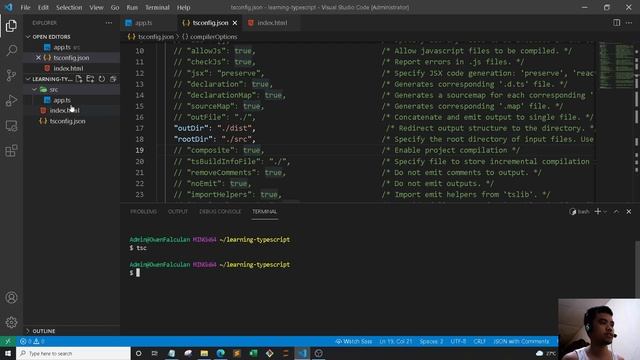
Task: Click New File icon in explorer header
Action: [x=79, y=79]
